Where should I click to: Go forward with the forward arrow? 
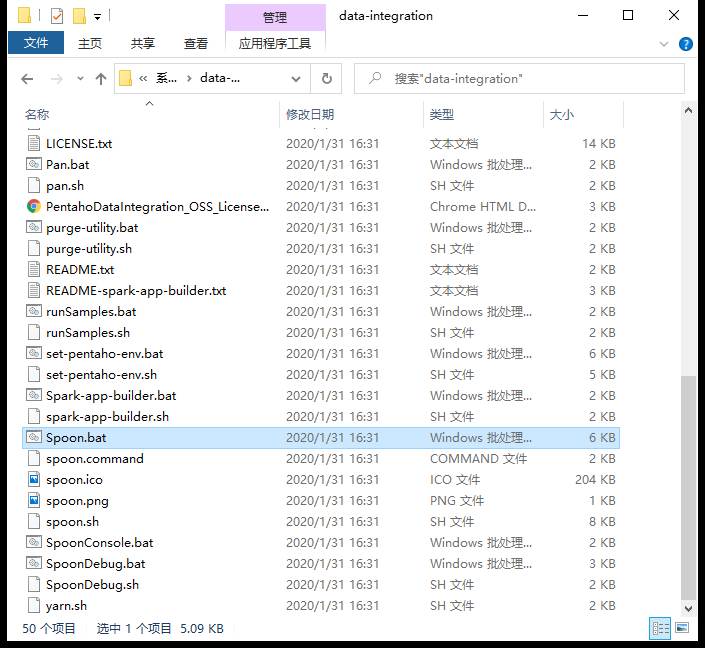[57, 79]
